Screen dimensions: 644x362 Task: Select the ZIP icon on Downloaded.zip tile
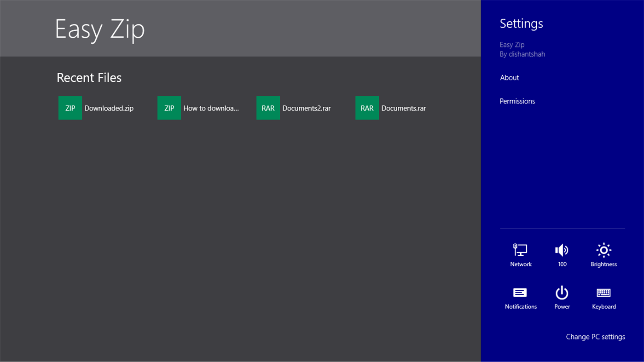tap(70, 108)
